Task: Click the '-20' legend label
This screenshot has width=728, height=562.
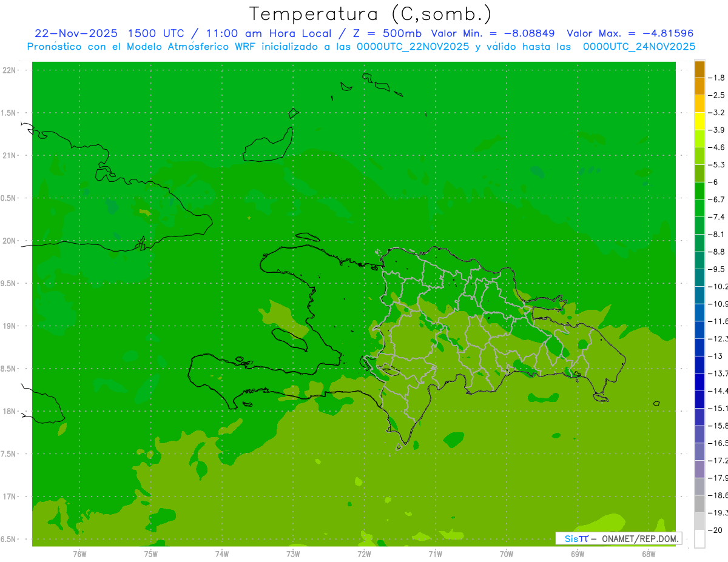Action: click(x=716, y=530)
